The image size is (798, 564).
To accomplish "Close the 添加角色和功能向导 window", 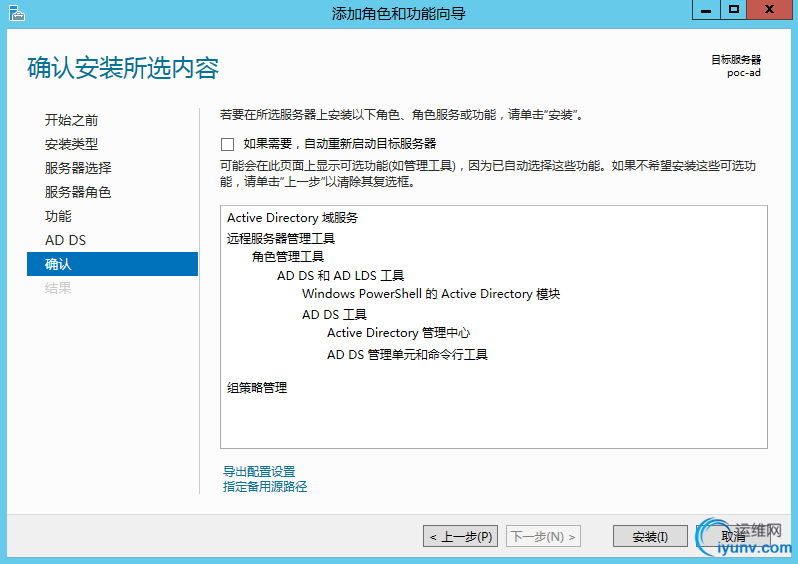I will tap(770, 10).
